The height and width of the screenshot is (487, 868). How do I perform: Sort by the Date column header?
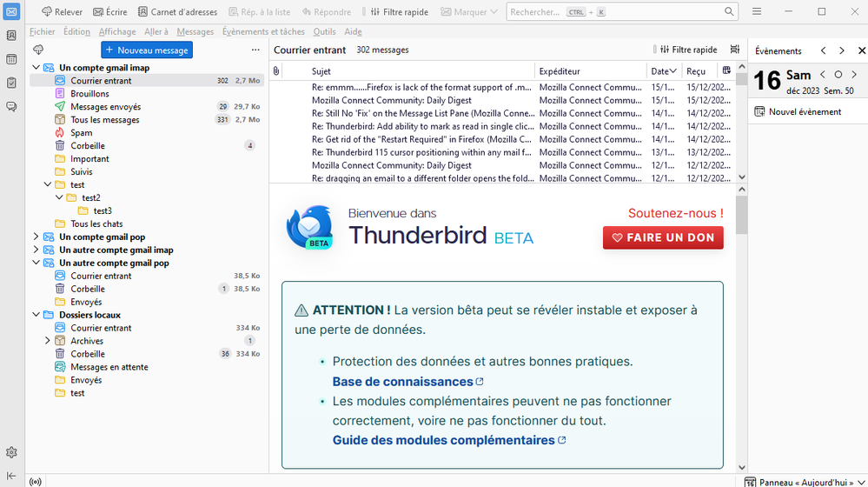[664, 71]
